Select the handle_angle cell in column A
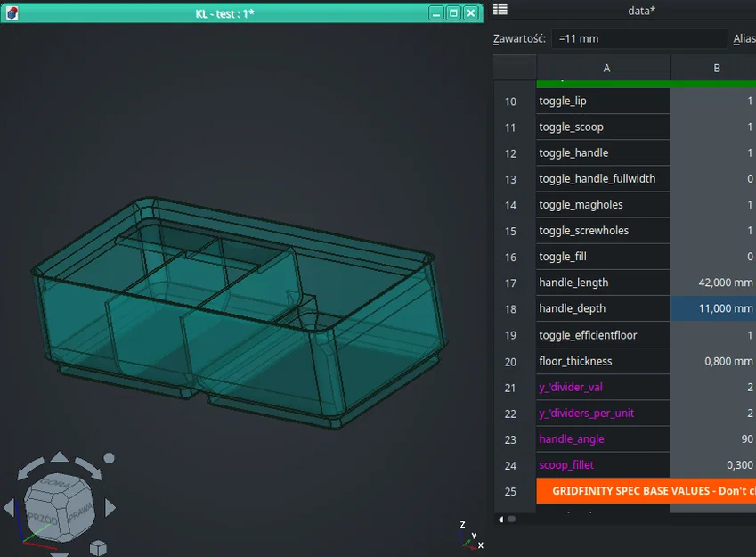This screenshot has width=756, height=557. (570, 438)
